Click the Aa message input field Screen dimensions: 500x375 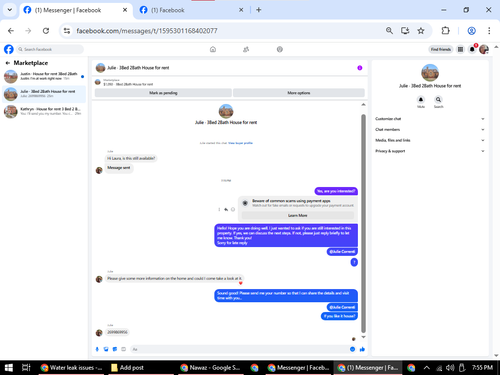pos(239,349)
